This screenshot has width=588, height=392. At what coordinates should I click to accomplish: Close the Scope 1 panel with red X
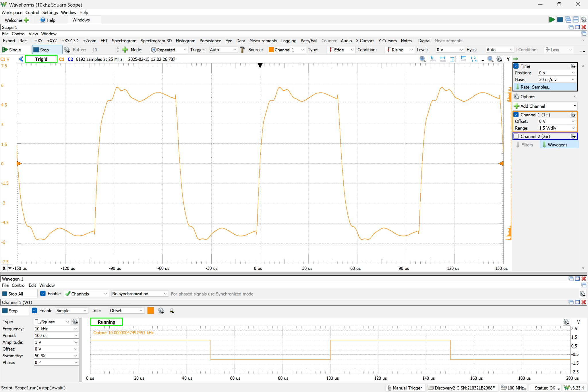pyautogui.click(x=584, y=27)
